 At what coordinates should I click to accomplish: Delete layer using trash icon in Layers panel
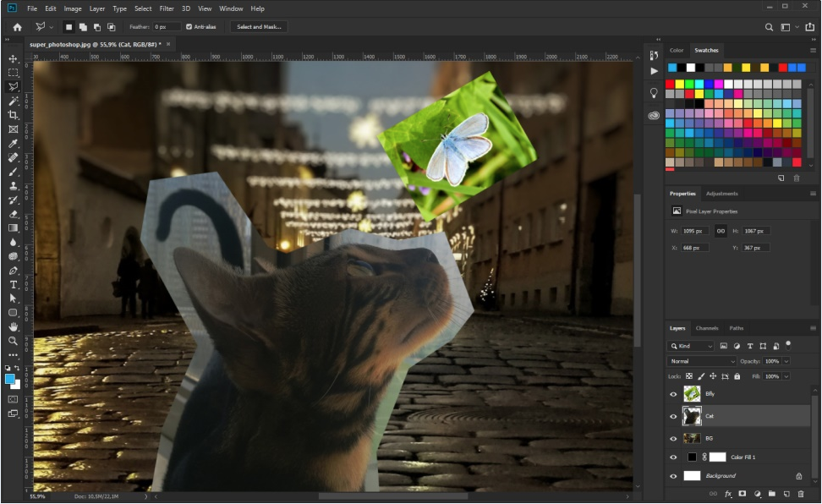[x=800, y=493]
